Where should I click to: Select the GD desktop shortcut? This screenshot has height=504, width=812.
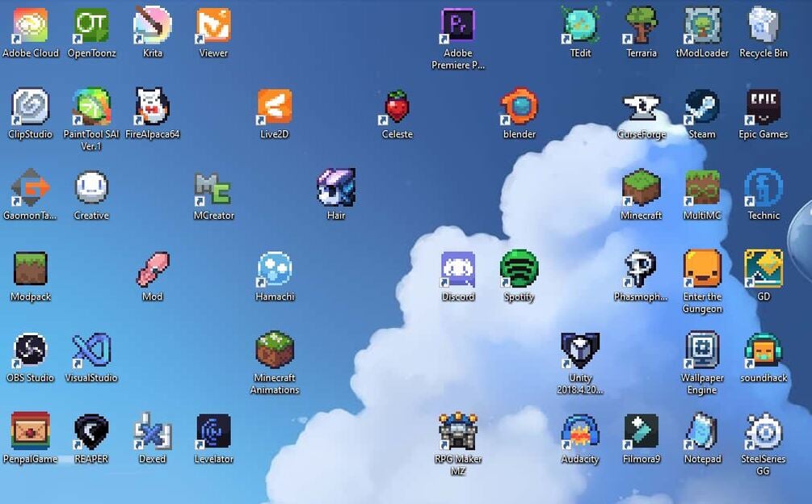tap(764, 269)
